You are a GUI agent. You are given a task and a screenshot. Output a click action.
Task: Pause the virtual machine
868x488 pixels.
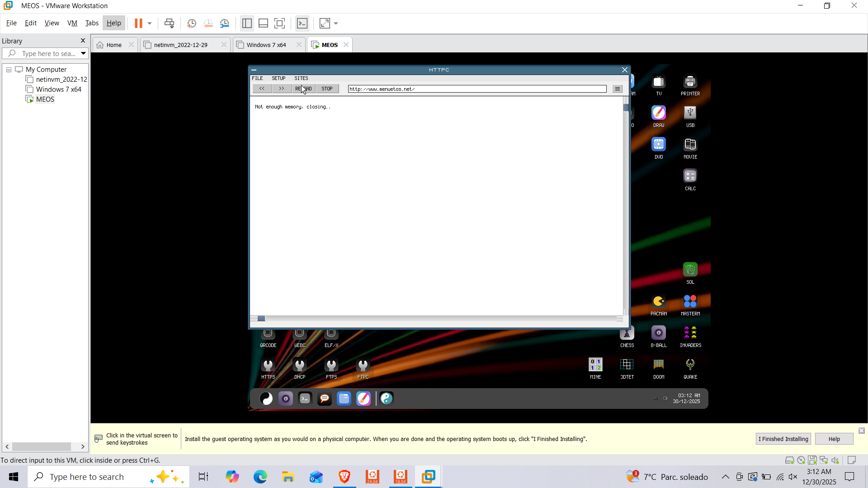[x=138, y=23]
